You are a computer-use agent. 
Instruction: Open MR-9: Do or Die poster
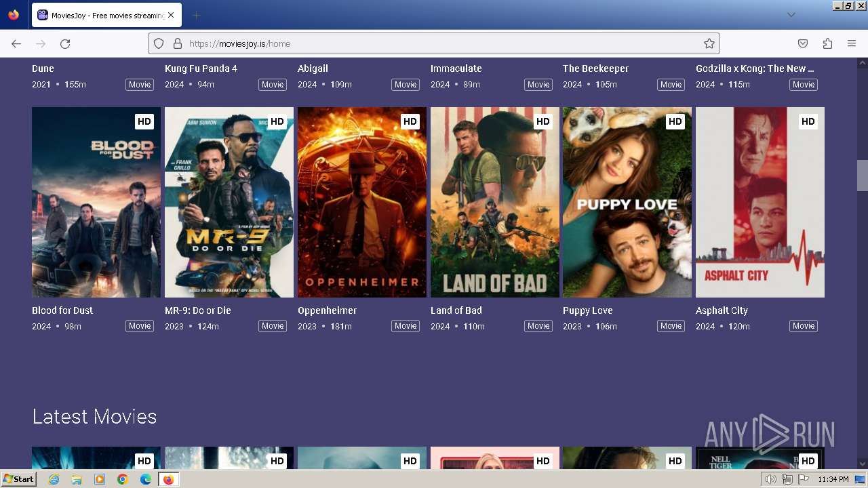click(x=229, y=202)
